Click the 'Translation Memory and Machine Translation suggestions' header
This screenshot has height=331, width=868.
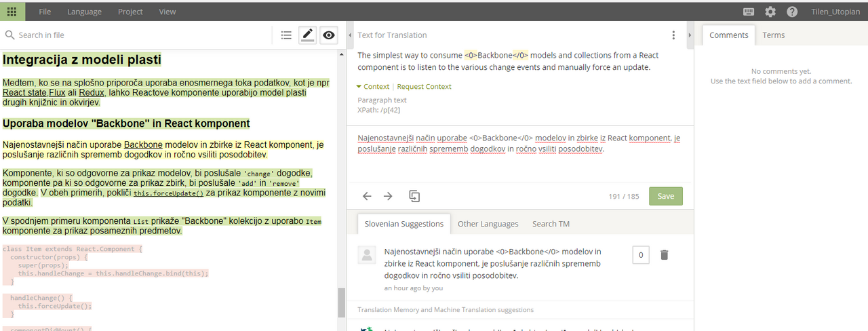click(446, 310)
